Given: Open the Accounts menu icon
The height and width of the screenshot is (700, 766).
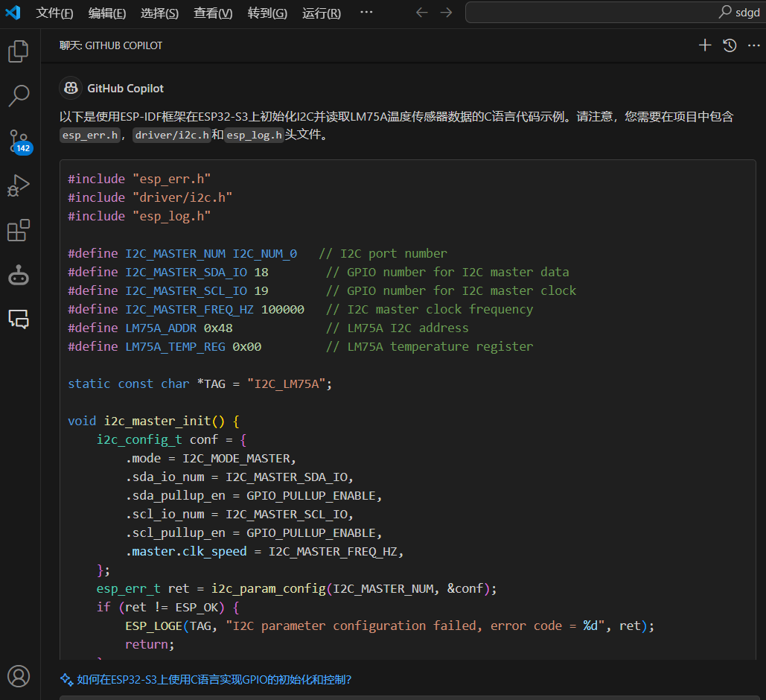Looking at the screenshot, I should pos(19,676).
